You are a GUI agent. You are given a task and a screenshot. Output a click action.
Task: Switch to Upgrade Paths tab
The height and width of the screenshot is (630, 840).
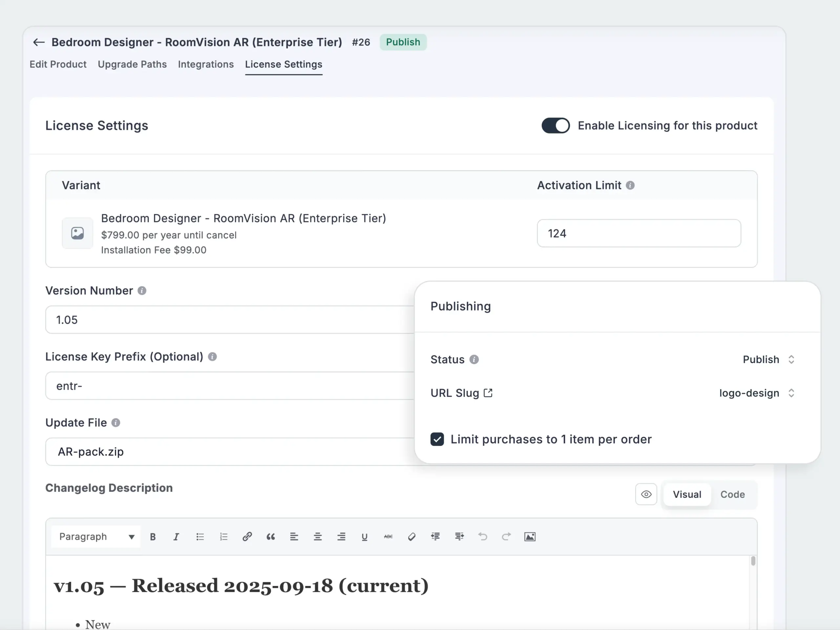(132, 64)
